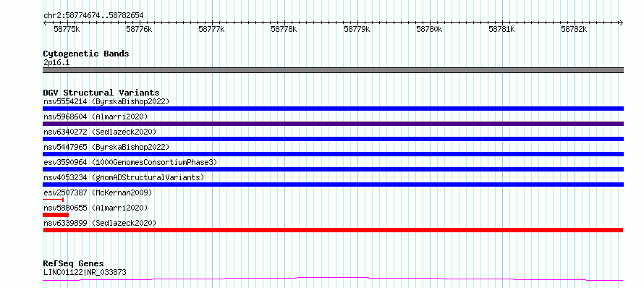The image size is (644, 288).
Task: Click the blue bar under nsv5554214
Action: click(333, 109)
